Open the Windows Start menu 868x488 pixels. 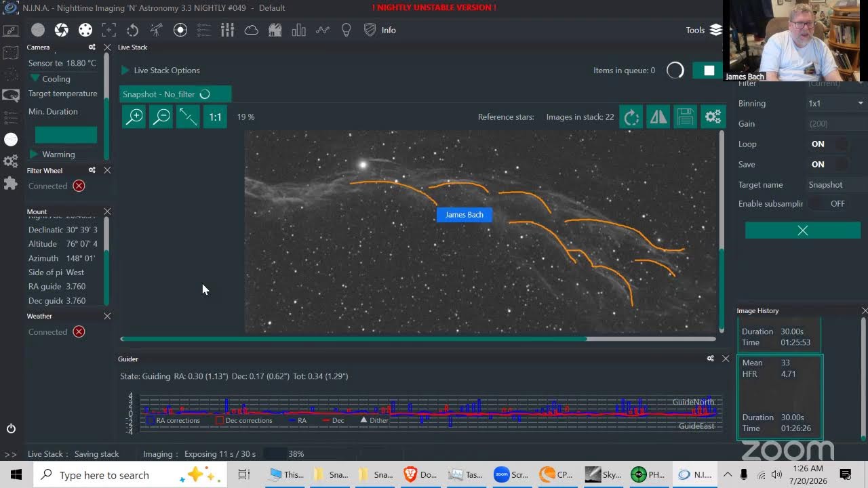tap(16, 474)
